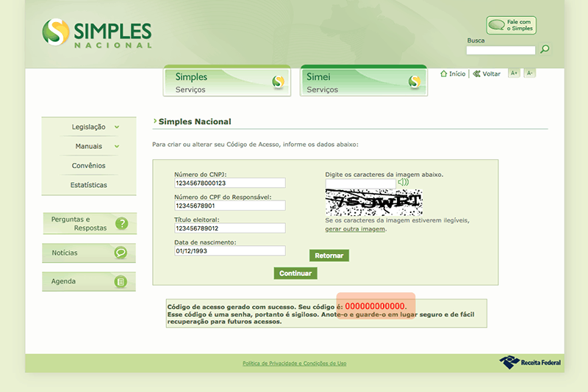Click the Receita Federal logo

(530, 362)
